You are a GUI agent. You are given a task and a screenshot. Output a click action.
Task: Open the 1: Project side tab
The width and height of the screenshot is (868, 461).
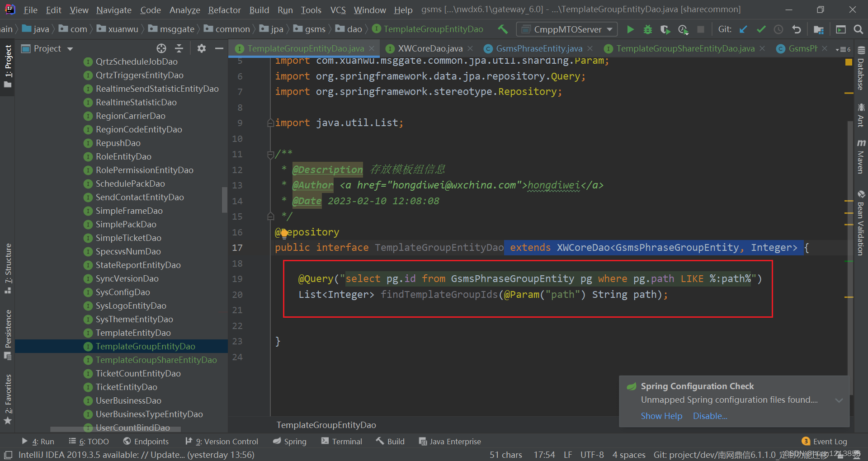(8, 66)
